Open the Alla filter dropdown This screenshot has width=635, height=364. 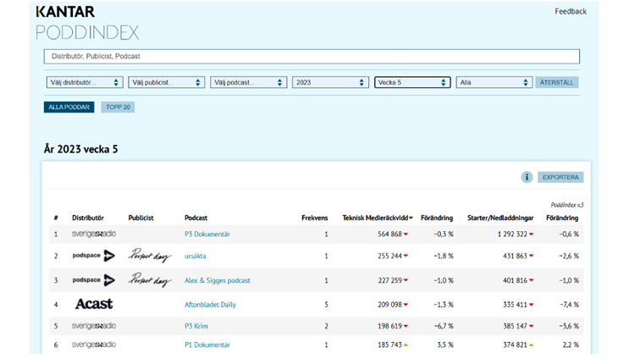coord(494,82)
